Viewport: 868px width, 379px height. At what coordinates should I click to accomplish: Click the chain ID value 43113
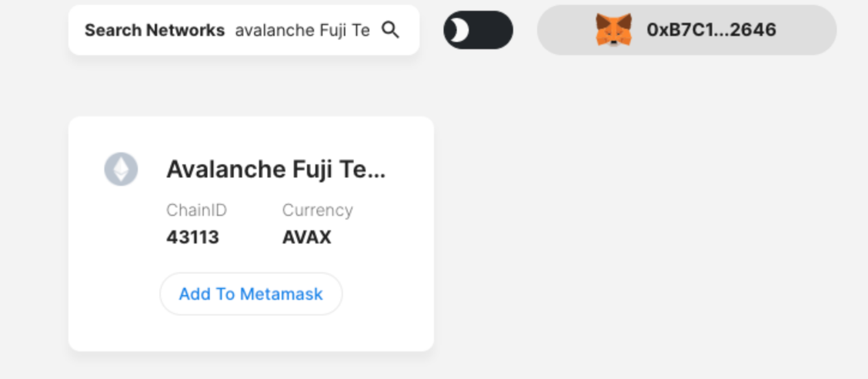(192, 237)
